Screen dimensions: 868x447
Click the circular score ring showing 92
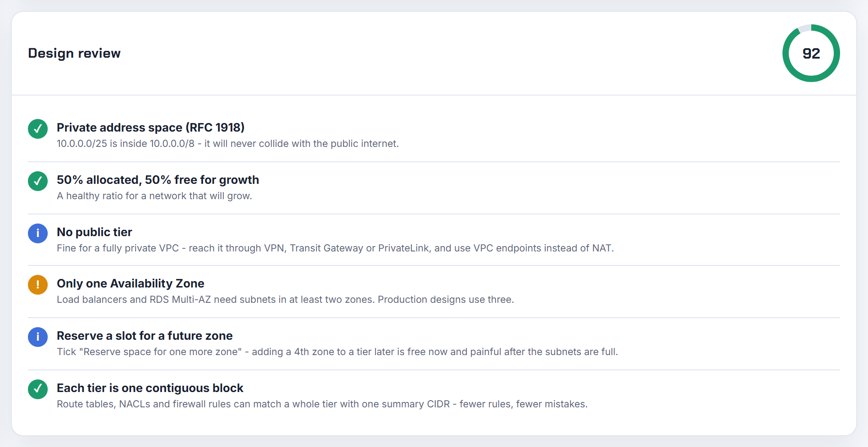coord(811,53)
